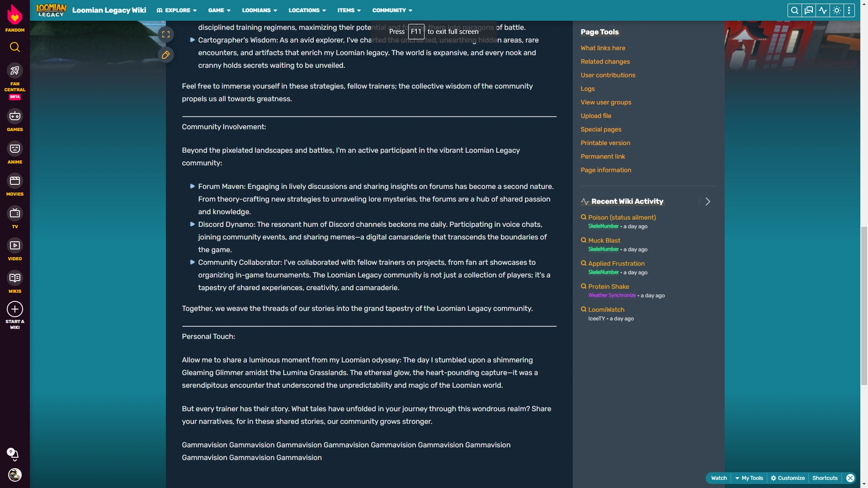
Task: Click the Start a Wiki plus icon
Action: 15,310
